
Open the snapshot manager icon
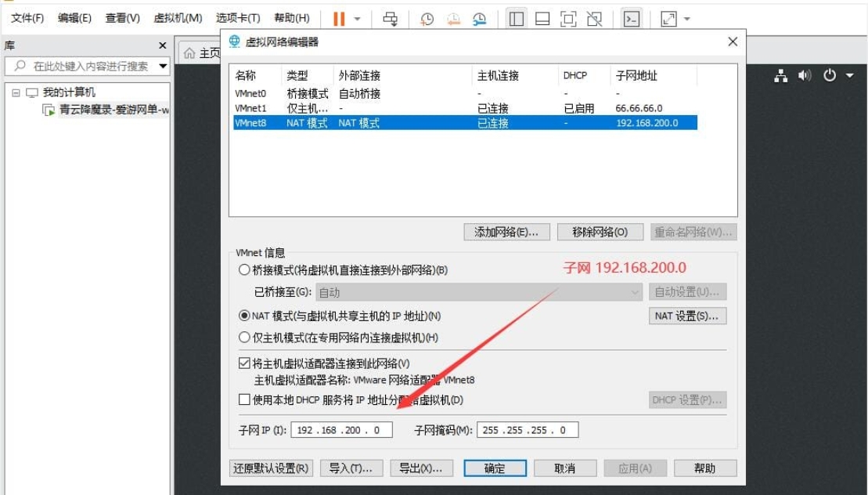(480, 19)
